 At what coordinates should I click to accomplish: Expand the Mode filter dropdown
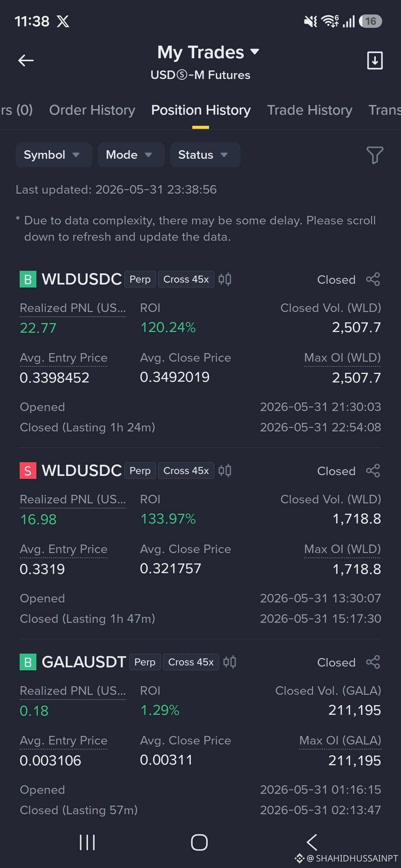pos(131,155)
